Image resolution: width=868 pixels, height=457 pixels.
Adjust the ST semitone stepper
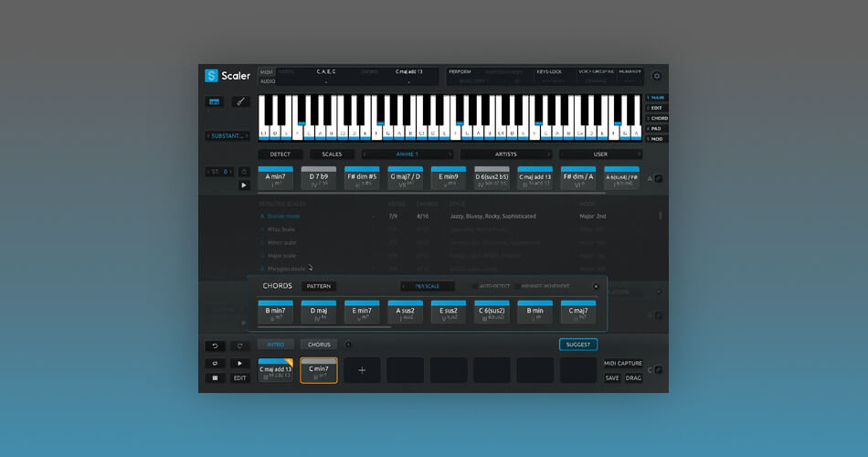[220, 172]
